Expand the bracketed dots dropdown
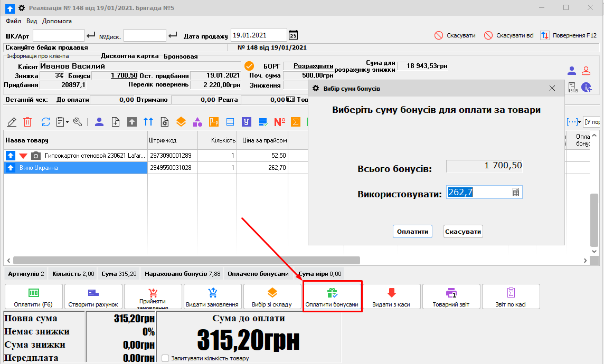This screenshot has height=364, width=604. tap(580, 122)
